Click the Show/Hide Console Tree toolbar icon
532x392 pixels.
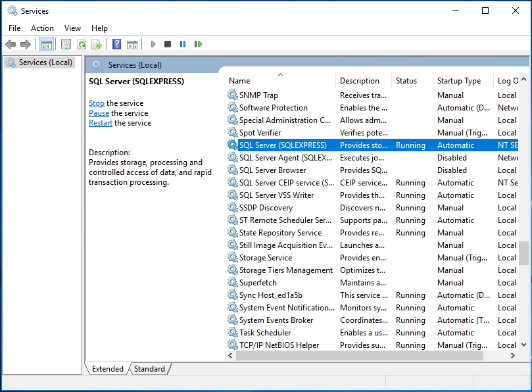(46, 44)
